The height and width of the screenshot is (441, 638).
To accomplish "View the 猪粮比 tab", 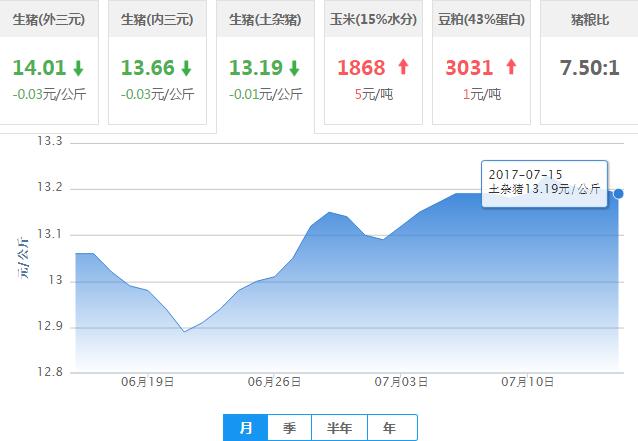I will coord(588,19).
